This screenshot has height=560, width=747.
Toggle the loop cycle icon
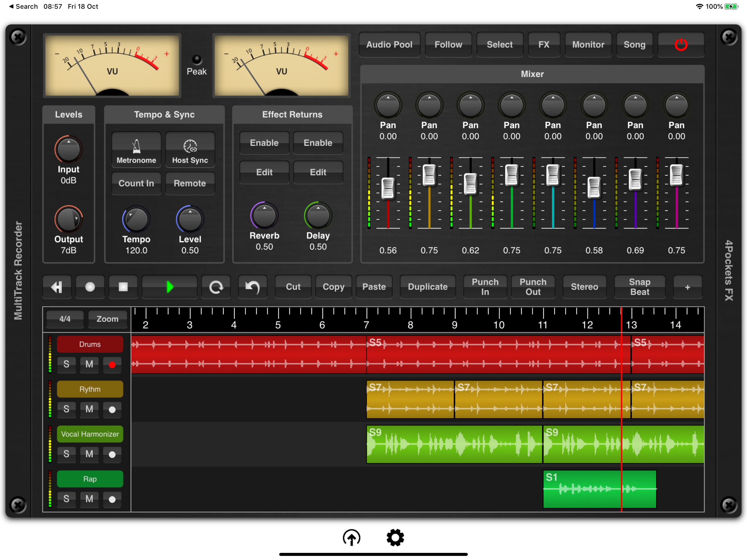216,287
